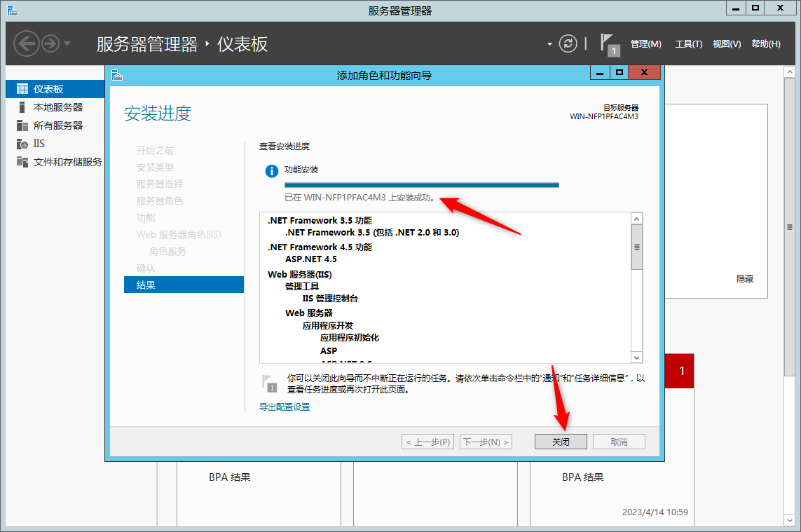Open the dropdown arrow beside refresh

(x=549, y=44)
